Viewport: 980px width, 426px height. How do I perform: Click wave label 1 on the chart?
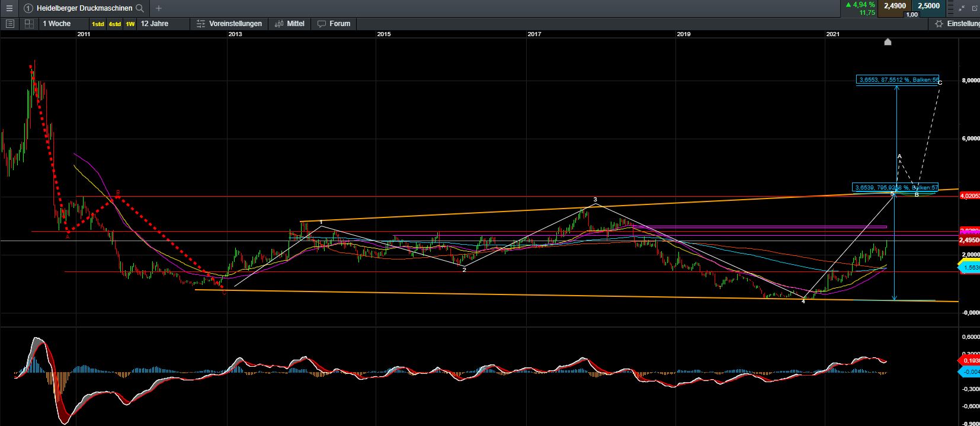click(x=321, y=222)
